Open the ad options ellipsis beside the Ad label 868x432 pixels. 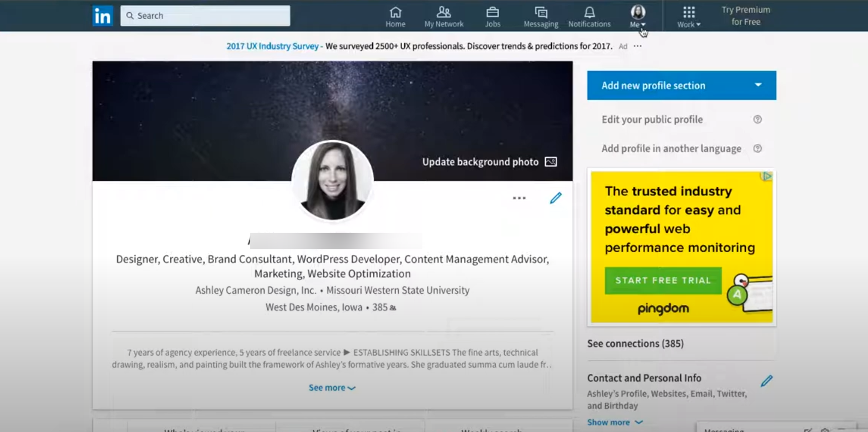pyautogui.click(x=638, y=46)
